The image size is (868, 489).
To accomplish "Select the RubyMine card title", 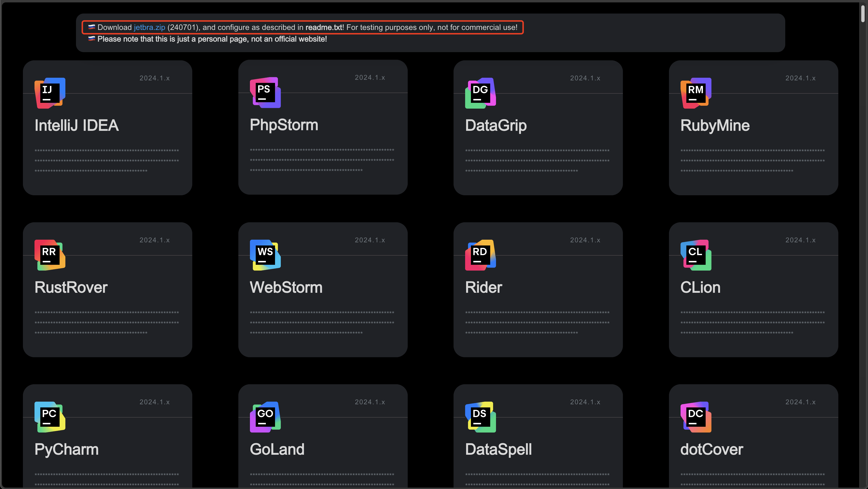I will 715,125.
